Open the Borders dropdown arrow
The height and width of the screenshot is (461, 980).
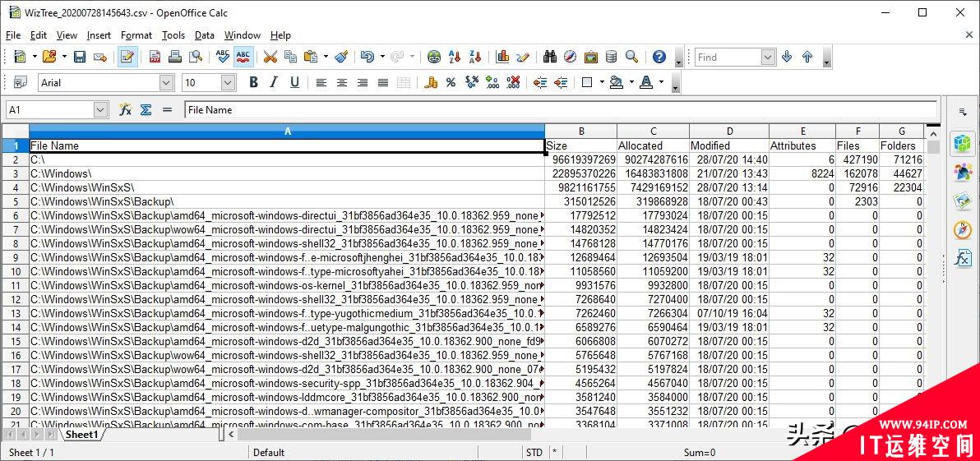pos(602,82)
